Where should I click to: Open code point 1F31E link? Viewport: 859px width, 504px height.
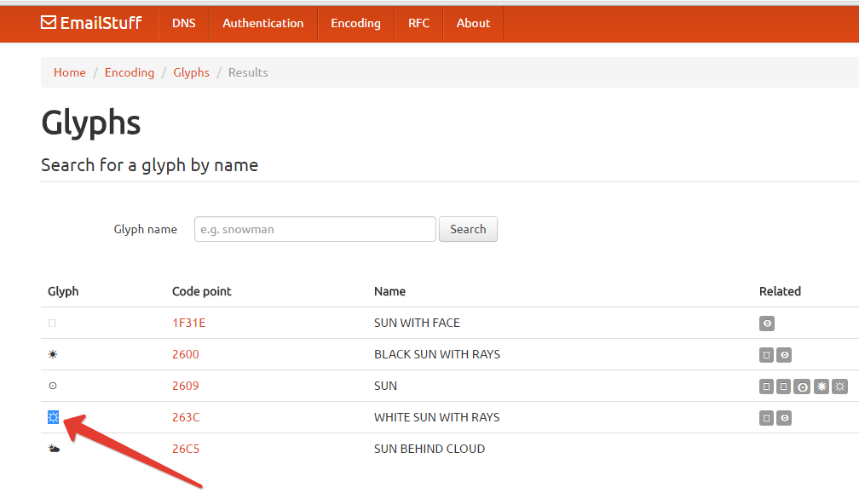(x=189, y=323)
